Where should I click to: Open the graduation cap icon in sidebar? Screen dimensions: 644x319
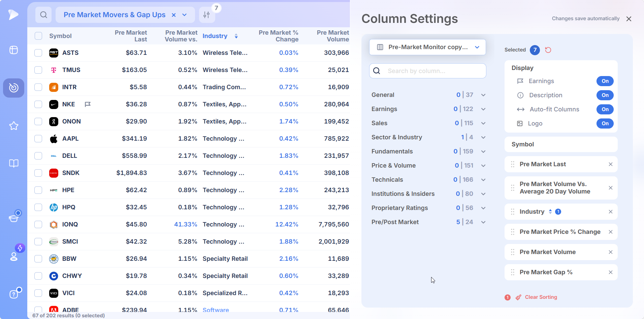click(13, 218)
